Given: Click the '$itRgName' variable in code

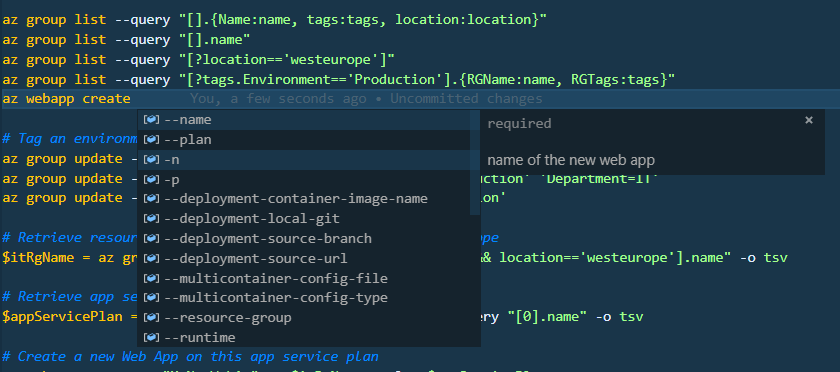Looking at the screenshot, I should pos(38,258).
